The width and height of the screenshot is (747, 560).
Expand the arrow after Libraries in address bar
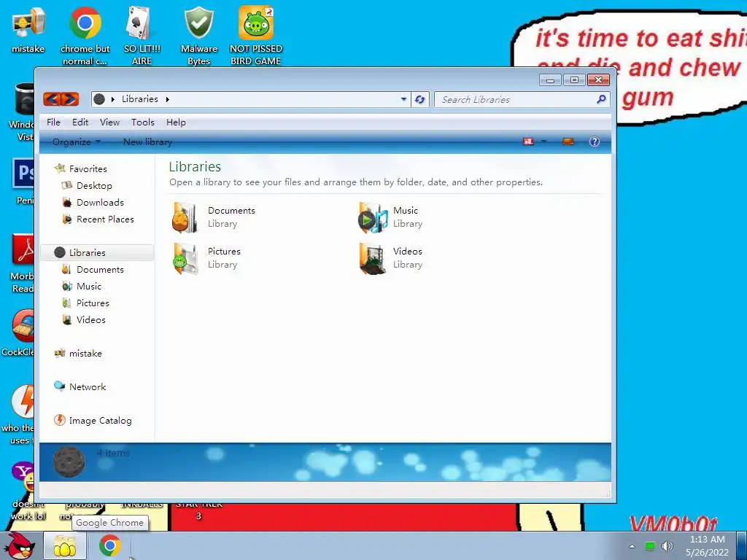168,99
